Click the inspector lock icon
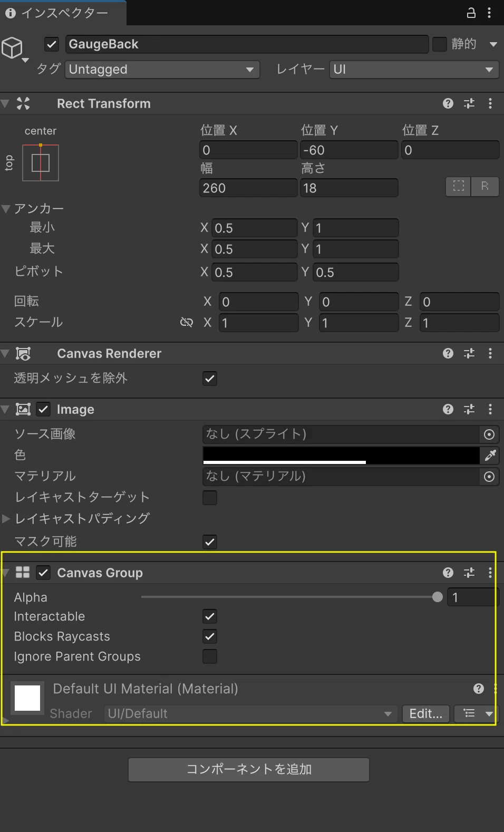The image size is (504, 832). pos(471,13)
